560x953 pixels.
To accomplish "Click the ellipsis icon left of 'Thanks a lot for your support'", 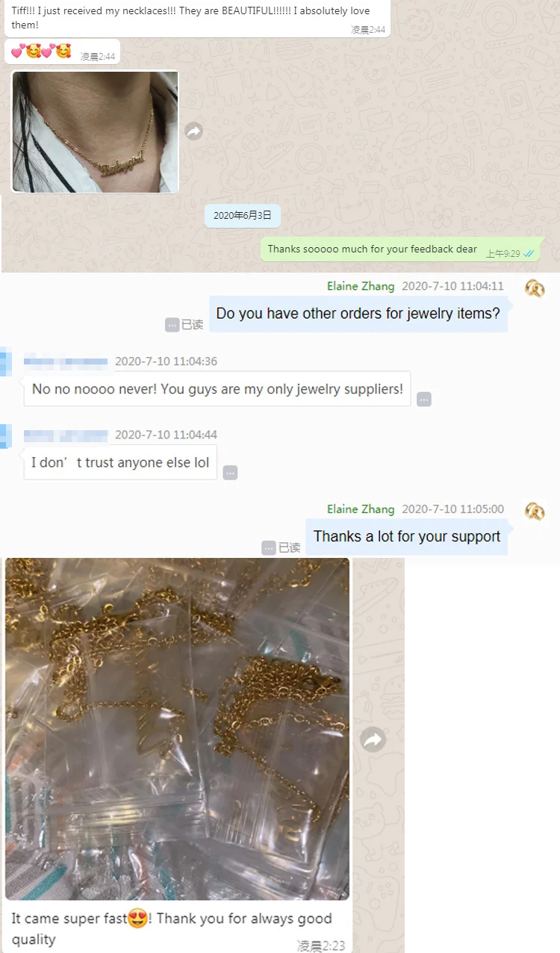I will [x=269, y=548].
